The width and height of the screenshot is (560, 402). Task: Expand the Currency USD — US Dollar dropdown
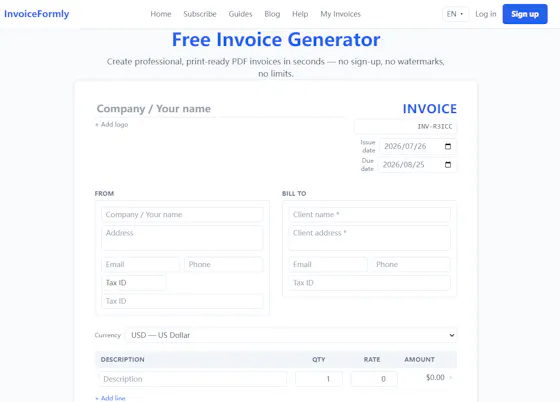pos(291,335)
